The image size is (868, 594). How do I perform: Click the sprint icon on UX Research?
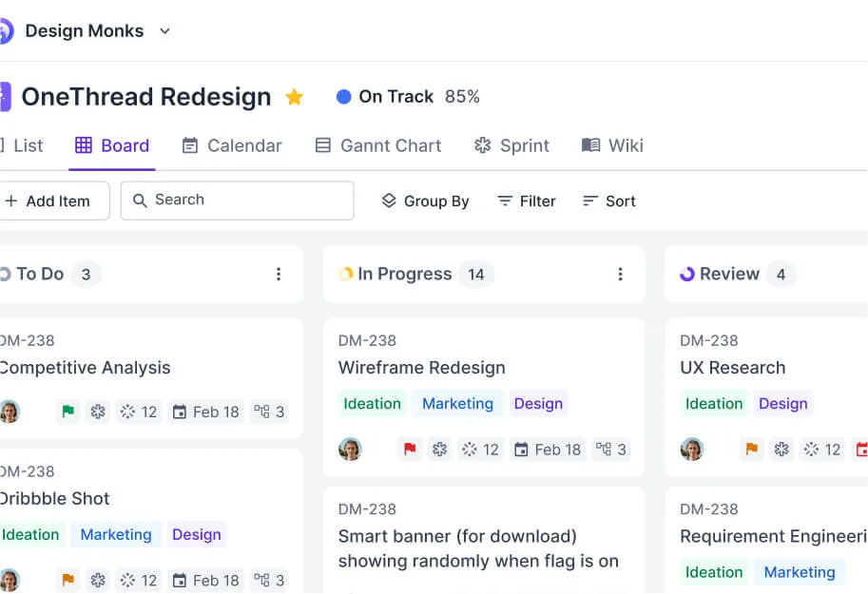(781, 449)
